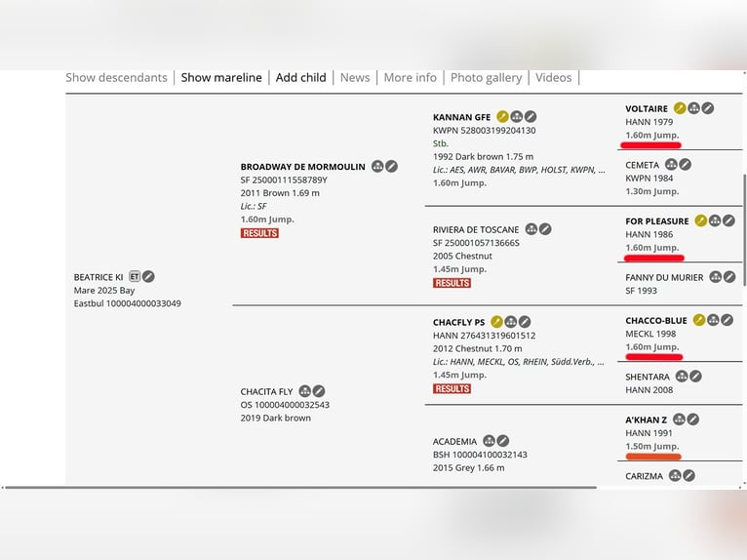Click the edit pencil icon for CEMETA
Screen dimensions: 747x560
685,165
